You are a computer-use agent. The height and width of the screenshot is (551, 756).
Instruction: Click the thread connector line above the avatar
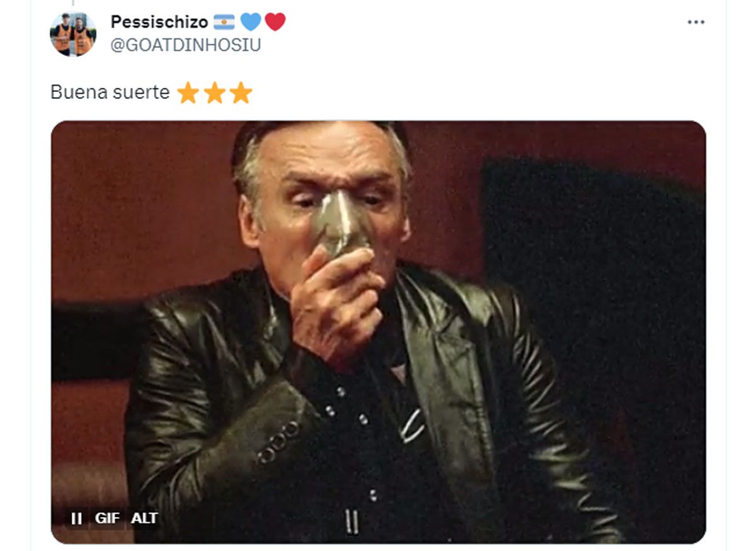click(x=73, y=3)
